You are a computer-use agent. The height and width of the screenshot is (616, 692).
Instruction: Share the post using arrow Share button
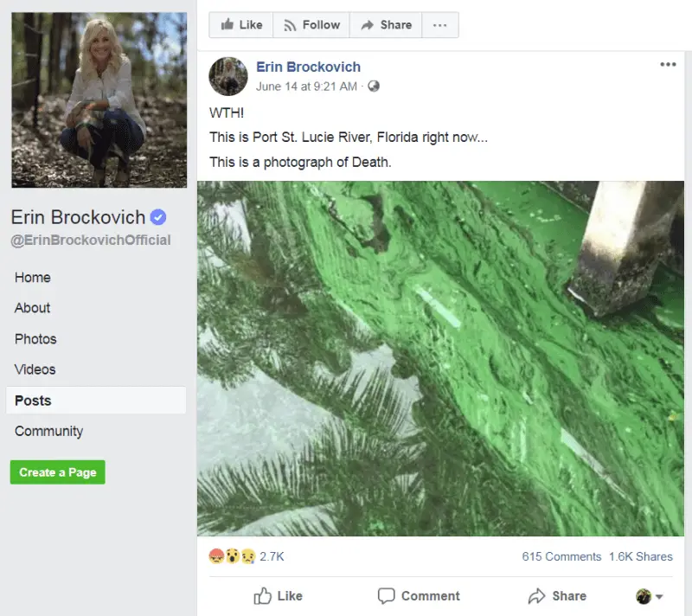pos(557,596)
